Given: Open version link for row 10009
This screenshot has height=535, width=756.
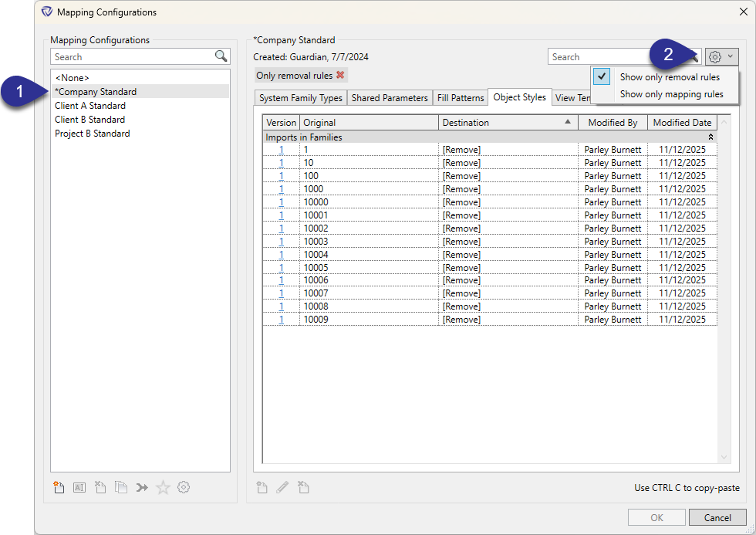Looking at the screenshot, I should 281,320.
